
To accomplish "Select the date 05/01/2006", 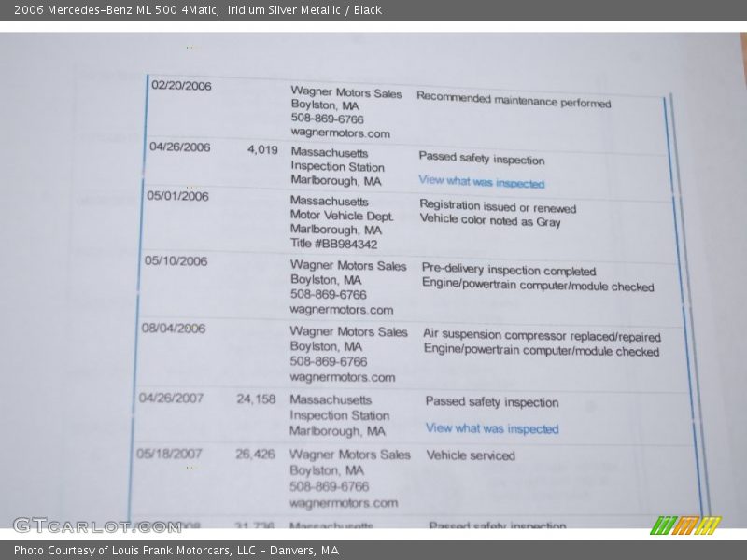I will (x=177, y=196).
